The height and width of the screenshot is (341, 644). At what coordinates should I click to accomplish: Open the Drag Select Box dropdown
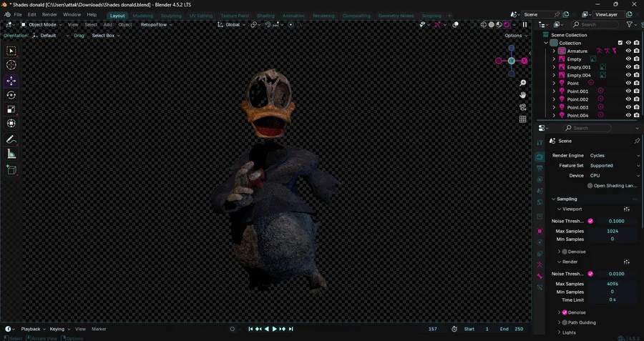106,36
